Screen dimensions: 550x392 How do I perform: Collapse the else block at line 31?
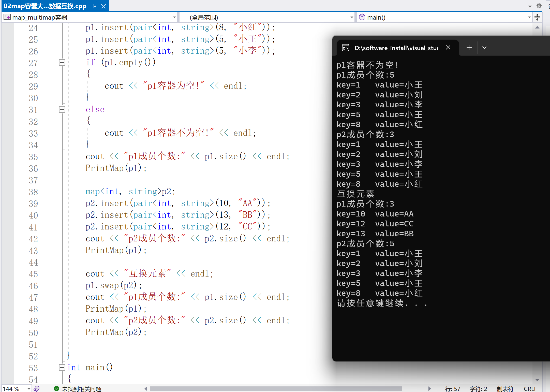pyautogui.click(x=62, y=109)
